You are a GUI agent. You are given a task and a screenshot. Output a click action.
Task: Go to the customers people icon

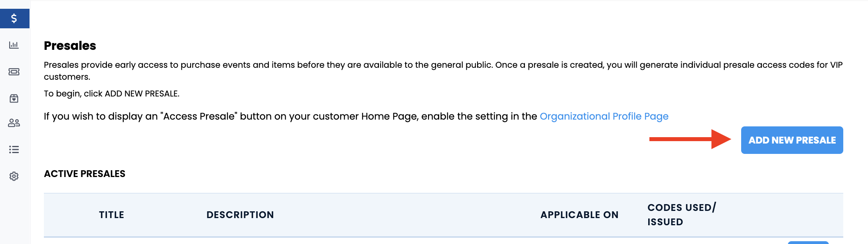tap(14, 123)
